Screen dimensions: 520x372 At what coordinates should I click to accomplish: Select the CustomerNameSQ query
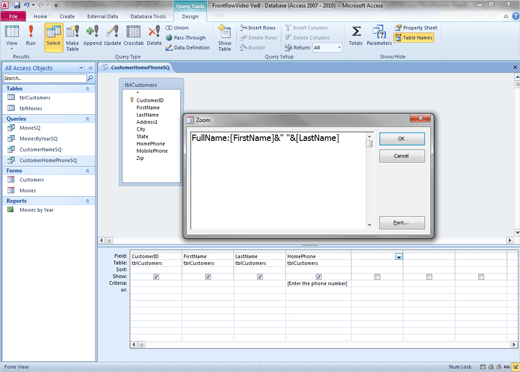(49, 149)
